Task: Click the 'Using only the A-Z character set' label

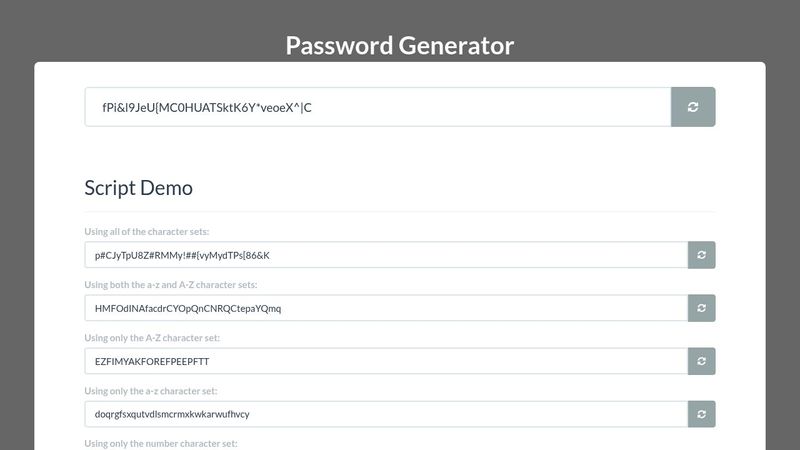Action: (152, 338)
